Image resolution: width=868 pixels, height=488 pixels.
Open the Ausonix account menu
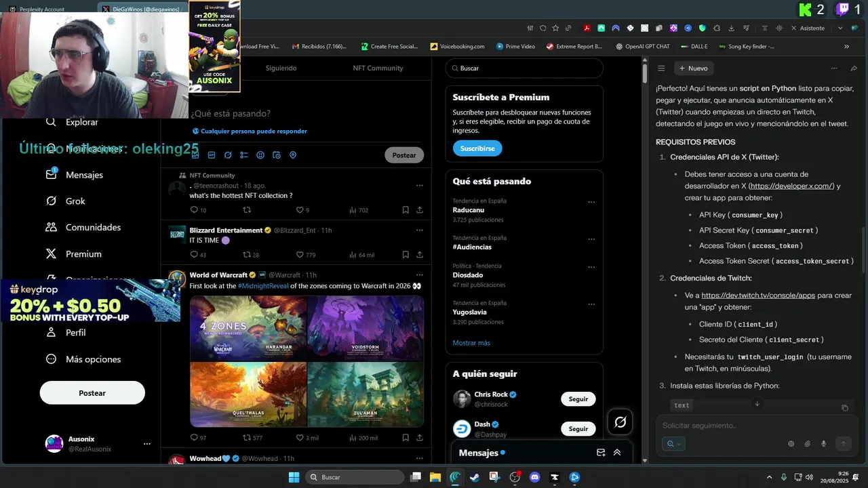tap(92, 444)
